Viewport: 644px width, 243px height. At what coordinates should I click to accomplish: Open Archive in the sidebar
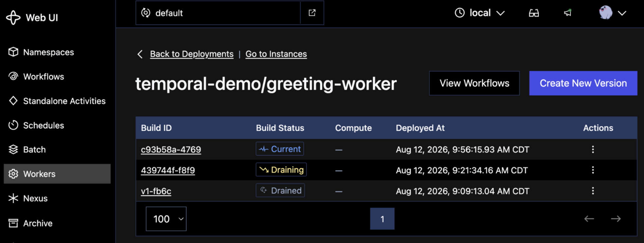click(x=57, y=223)
